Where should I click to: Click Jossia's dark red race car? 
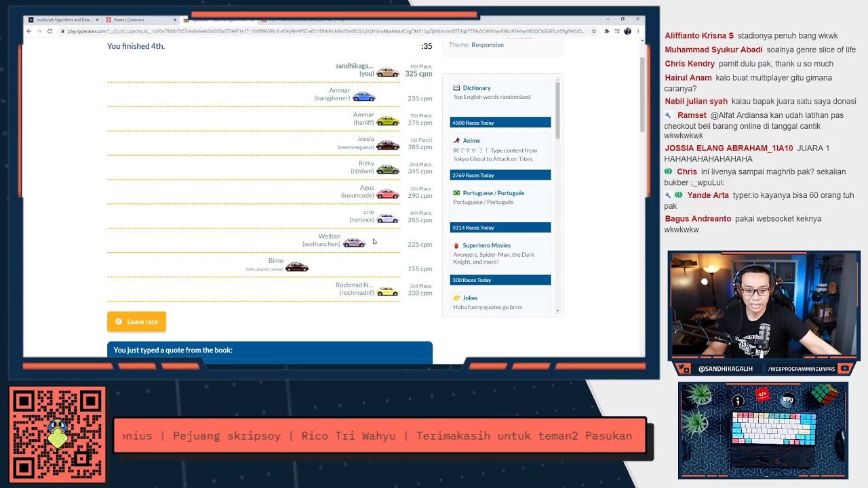(388, 146)
